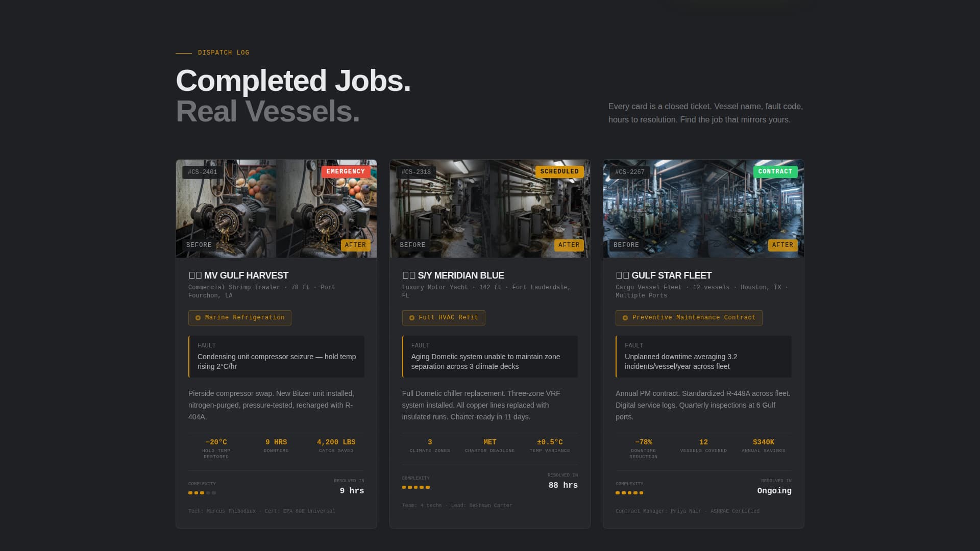
Task: Click the gear icon in Preventive Maintenance Contract tag
Action: [625, 317]
